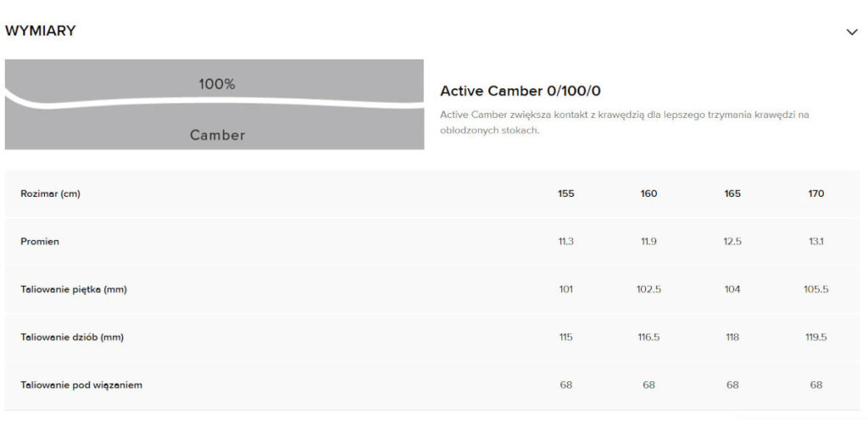The width and height of the screenshot is (868, 437).
Task: Click the Taliowanie piętka (mm) row label
Action: 74,289
